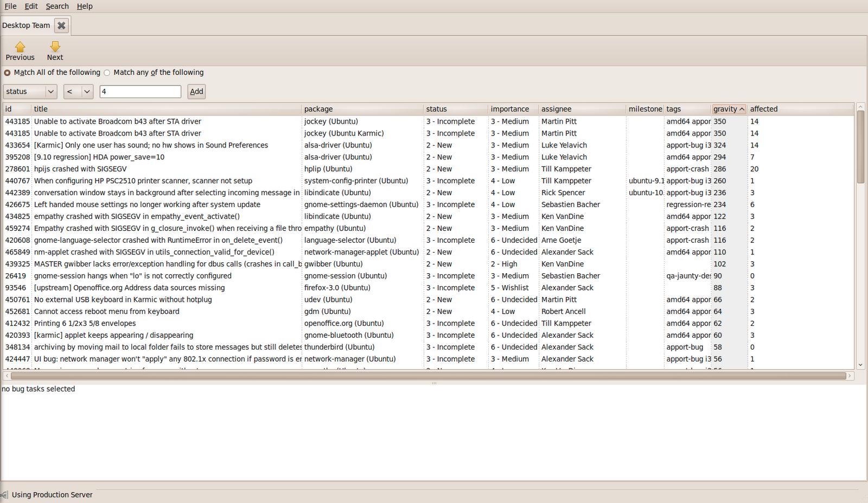The height and width of the screenshot is (503, 868).
Task: Click the 'jockey (Ubuntu Karmic)' package cell
Action: (x=344, y=133)
